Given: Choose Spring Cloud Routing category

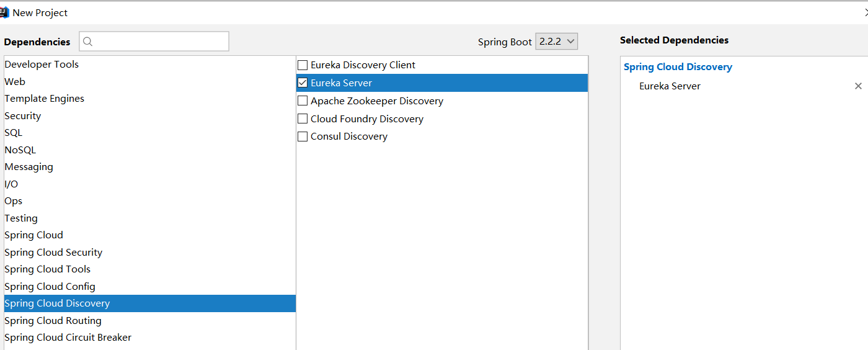Looking at the screenshot, I should click(149, 320).
